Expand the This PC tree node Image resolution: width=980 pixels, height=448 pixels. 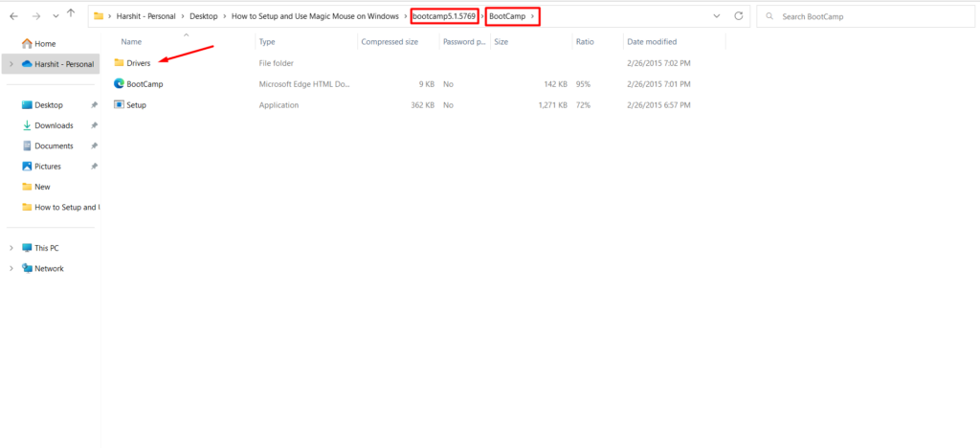point(11,248)
